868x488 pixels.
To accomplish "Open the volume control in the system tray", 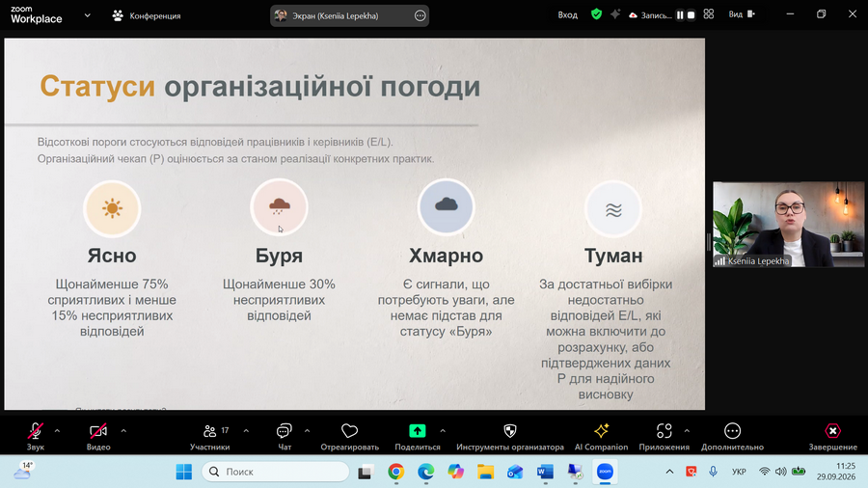I will [780, 472].
